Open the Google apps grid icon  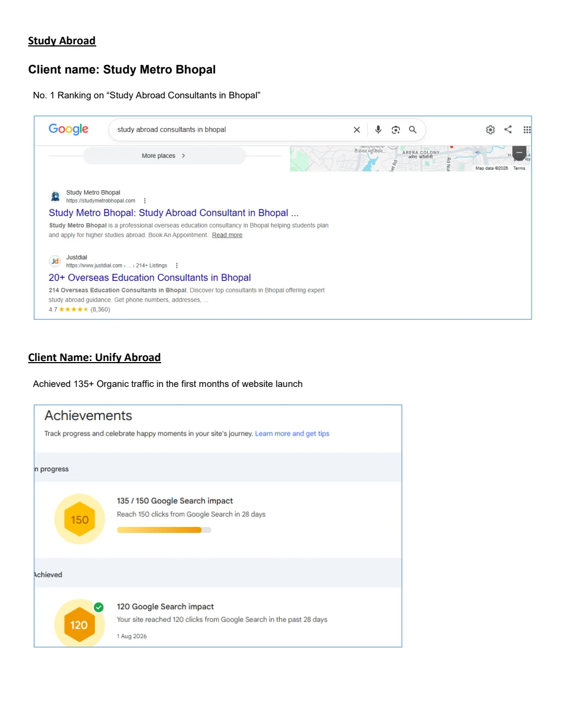tap(527, 130)
